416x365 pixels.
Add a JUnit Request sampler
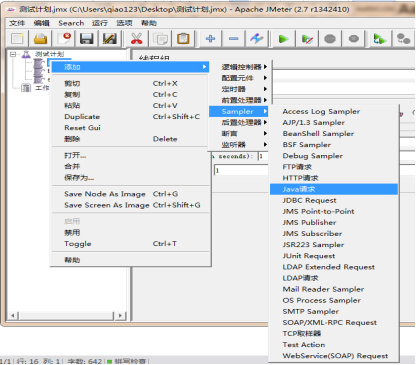[x=334, y=256]
